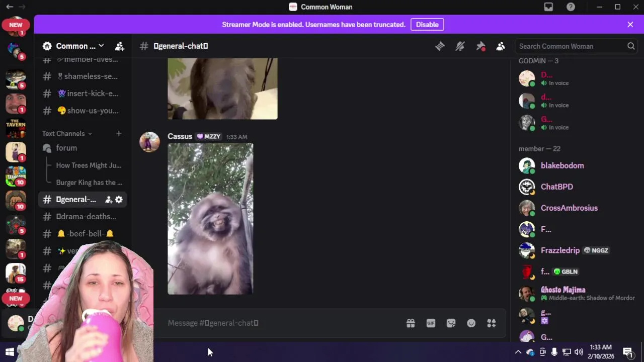Viewport: 644px width, 362px height.
Task: Dismiss the Streamer Mode banner
Action: (630, 25)
